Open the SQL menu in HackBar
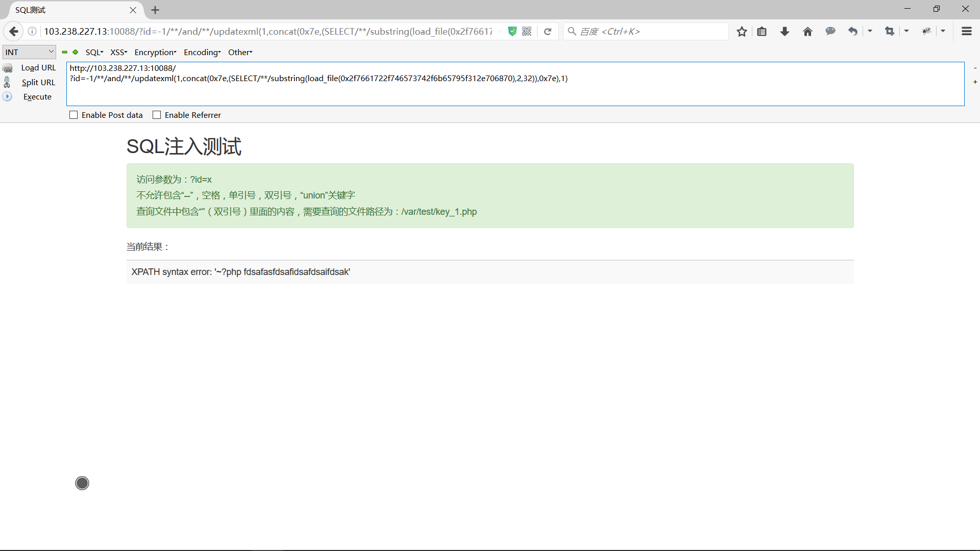 coord(94,53)
